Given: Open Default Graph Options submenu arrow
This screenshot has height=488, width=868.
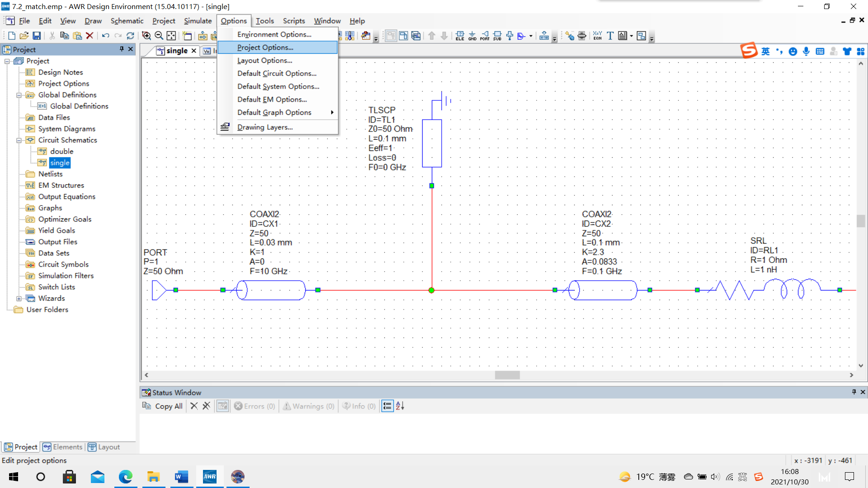Looking at the screenshot, I should [x=332, y=113].
